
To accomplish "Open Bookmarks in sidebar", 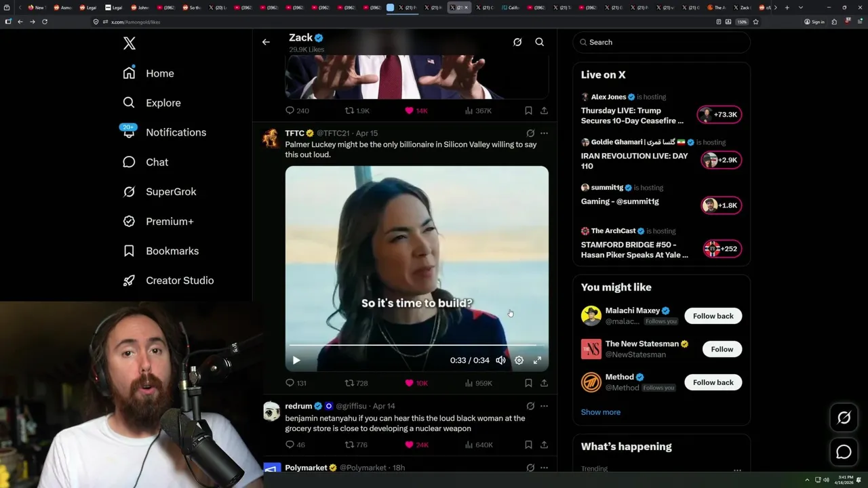I will click(161, 251).
